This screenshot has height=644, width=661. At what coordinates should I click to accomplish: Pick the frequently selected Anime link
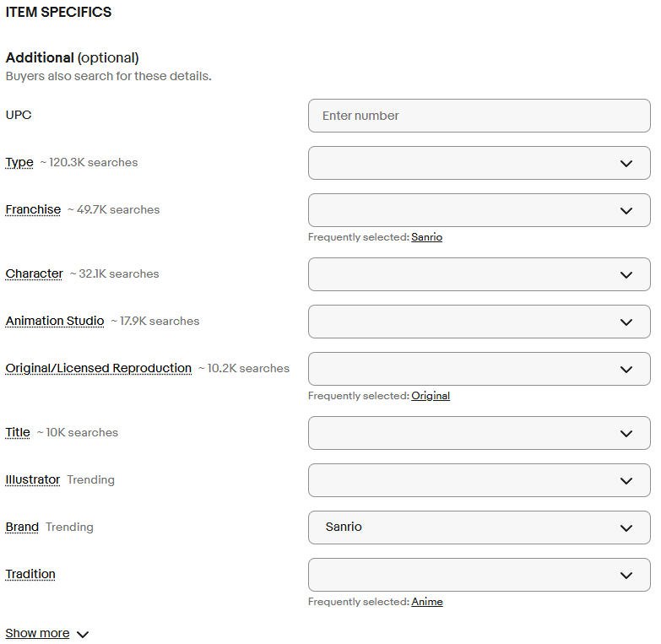click(427, 602)
